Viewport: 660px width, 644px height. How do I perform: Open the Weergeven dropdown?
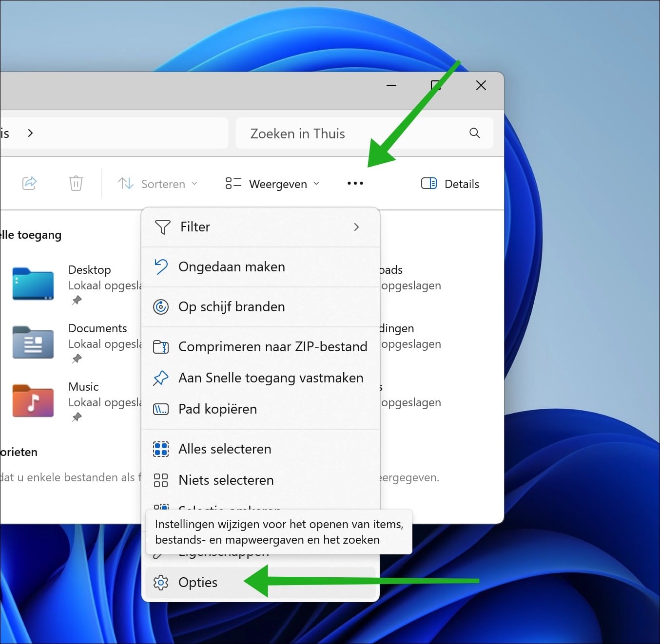tap(272, 184)
